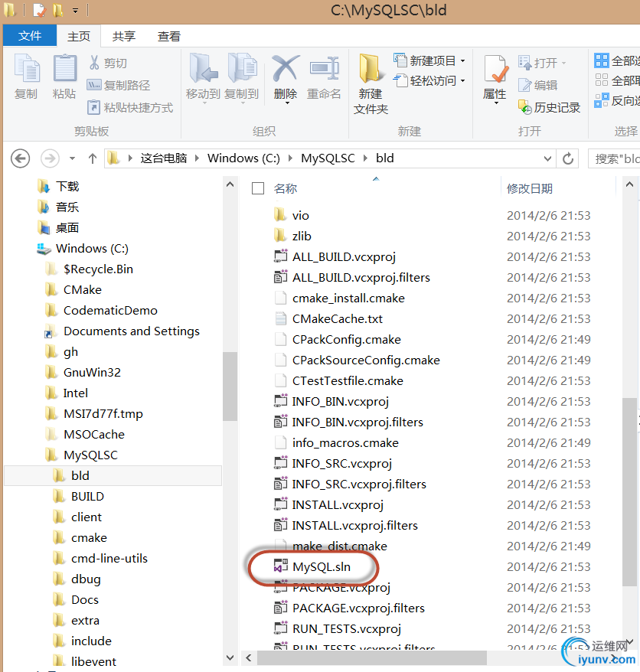Viewport: 640px width, 672px height.
Task: Click the search box for bld
Action: (614, 158)
